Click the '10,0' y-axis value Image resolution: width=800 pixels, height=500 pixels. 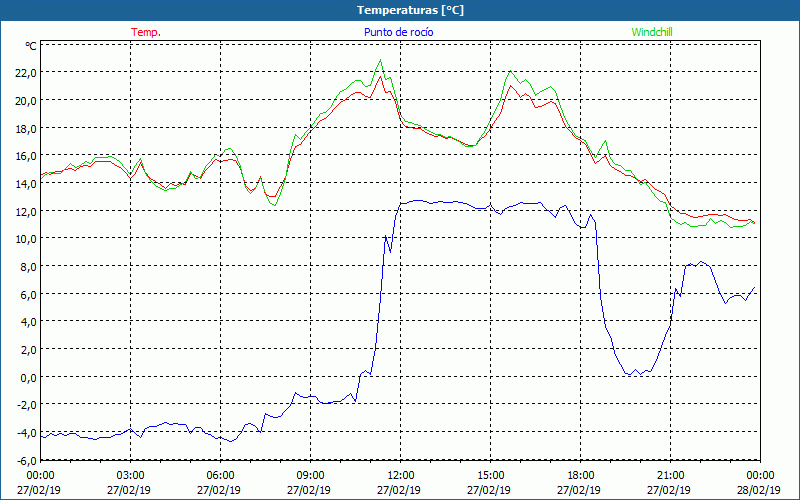point(27,239)
